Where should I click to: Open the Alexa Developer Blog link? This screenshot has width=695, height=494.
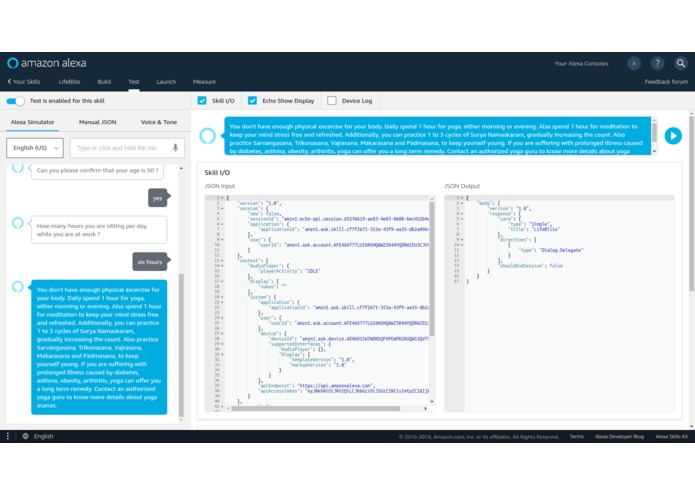coord(619,436)
